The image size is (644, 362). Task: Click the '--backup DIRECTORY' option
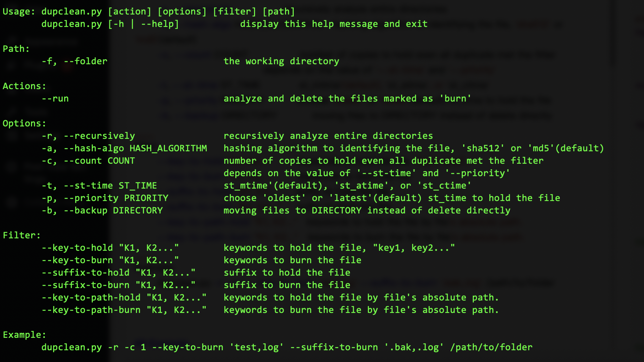point(113,211)
